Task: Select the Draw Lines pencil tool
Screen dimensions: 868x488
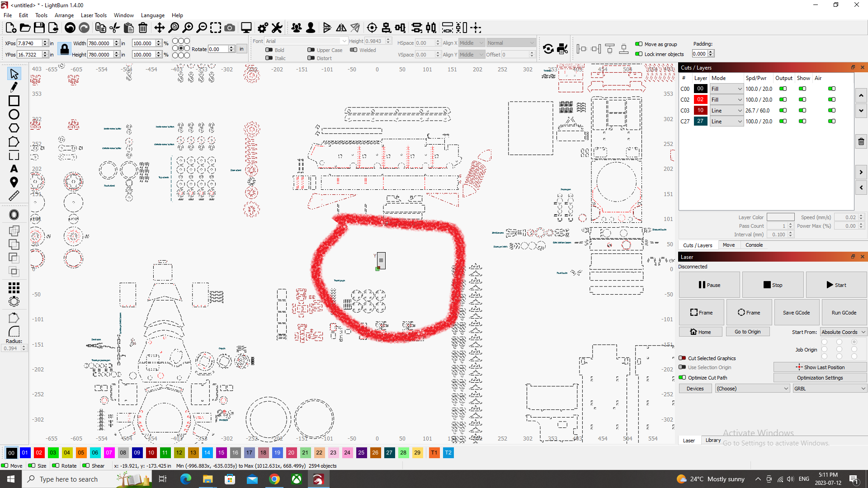Action: coord(14,87)
